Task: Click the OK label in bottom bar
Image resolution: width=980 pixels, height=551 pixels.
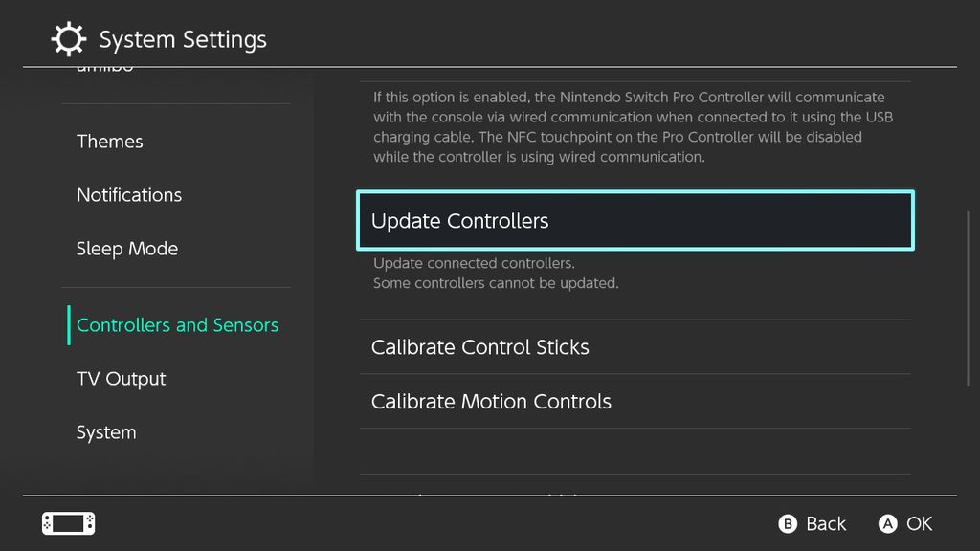Action: (x=918, y=523)
